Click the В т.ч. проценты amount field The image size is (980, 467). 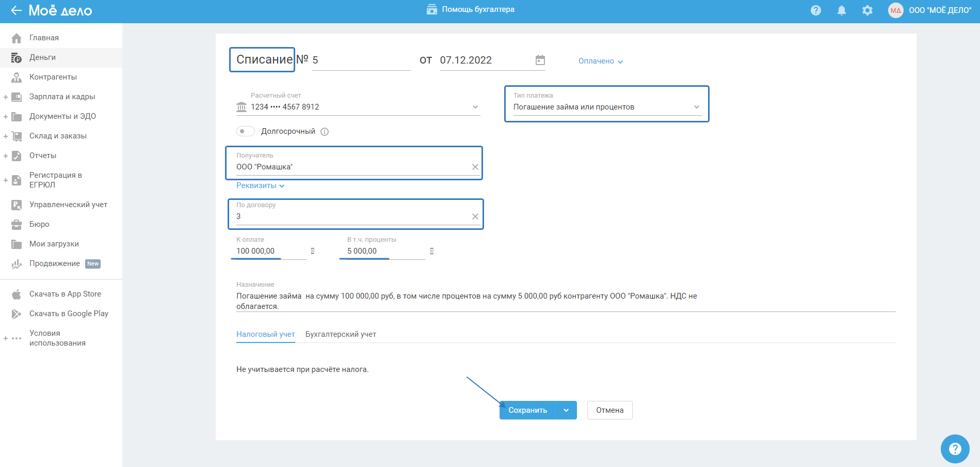[x=386, y=251]
